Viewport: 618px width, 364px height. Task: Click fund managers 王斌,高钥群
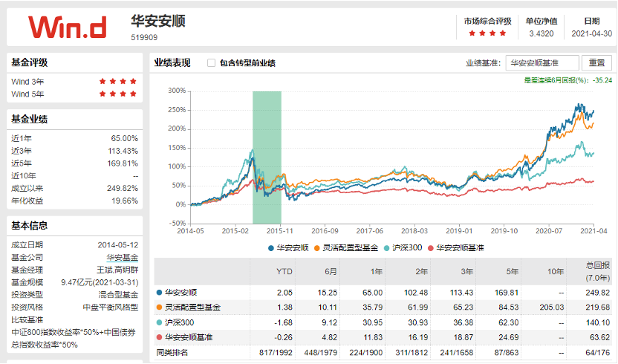pos(117,270)
